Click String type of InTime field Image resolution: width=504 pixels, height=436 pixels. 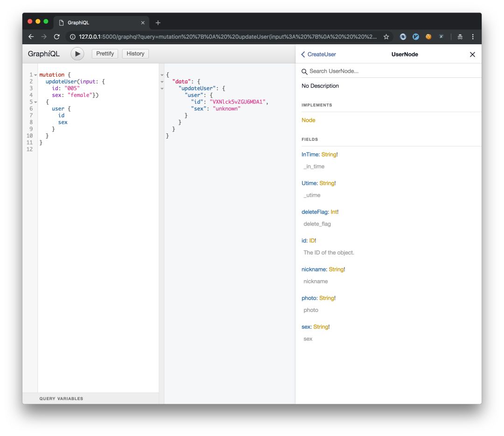[x=329, y=154]
